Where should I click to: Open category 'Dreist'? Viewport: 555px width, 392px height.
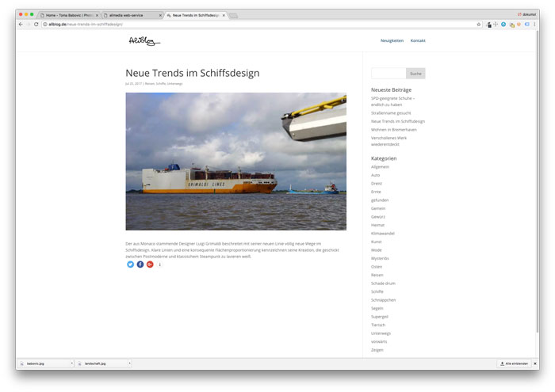coord(377,184)
